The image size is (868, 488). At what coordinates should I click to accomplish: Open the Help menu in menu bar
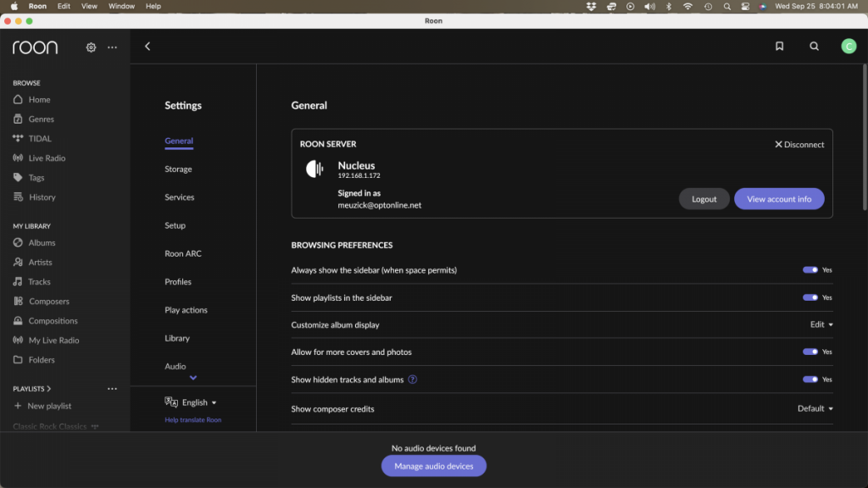tap(153, 6)
